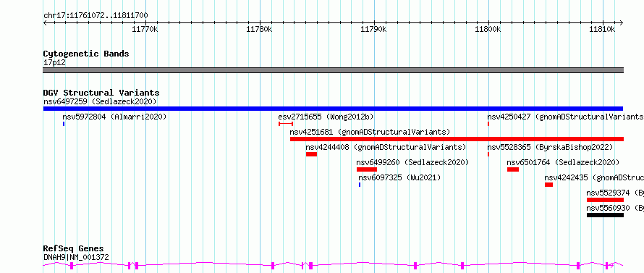Open the nsv6499260 (Sedlazeck2020) label

point(412,162)
